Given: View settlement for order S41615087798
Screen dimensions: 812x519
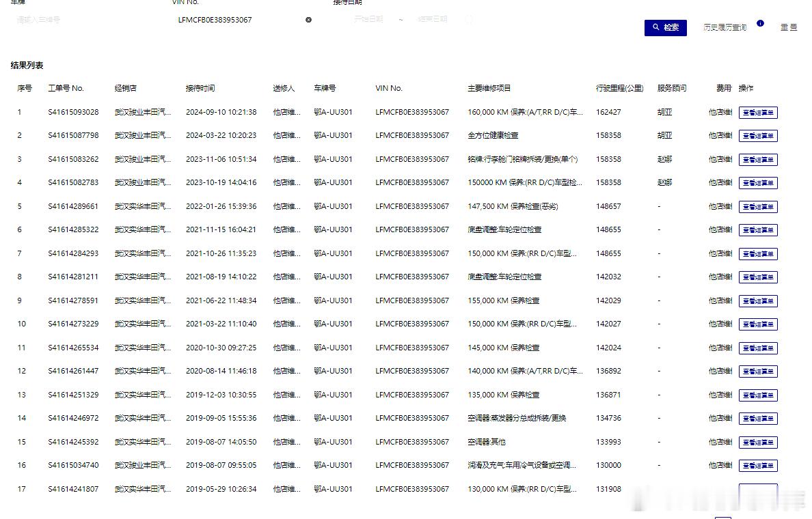Looking at the screenshot, I should 758,136.
